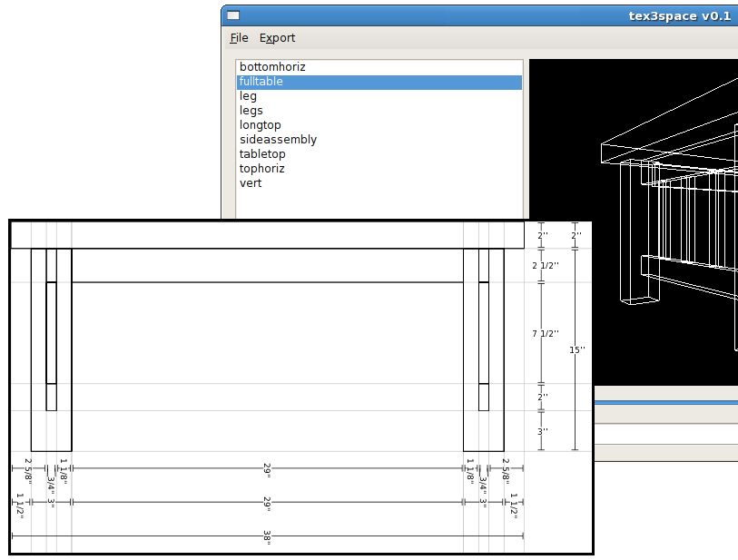Select tophoriz from the list

(261, 169)
